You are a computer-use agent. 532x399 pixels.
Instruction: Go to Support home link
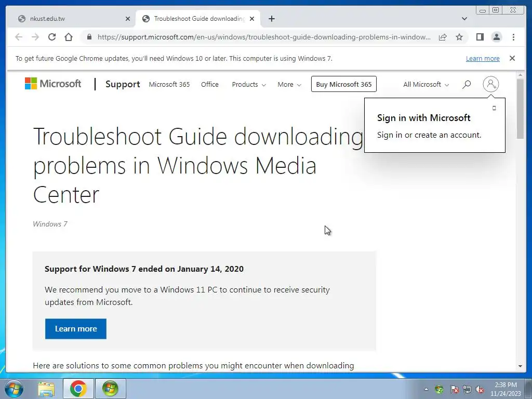click(123, 84)
